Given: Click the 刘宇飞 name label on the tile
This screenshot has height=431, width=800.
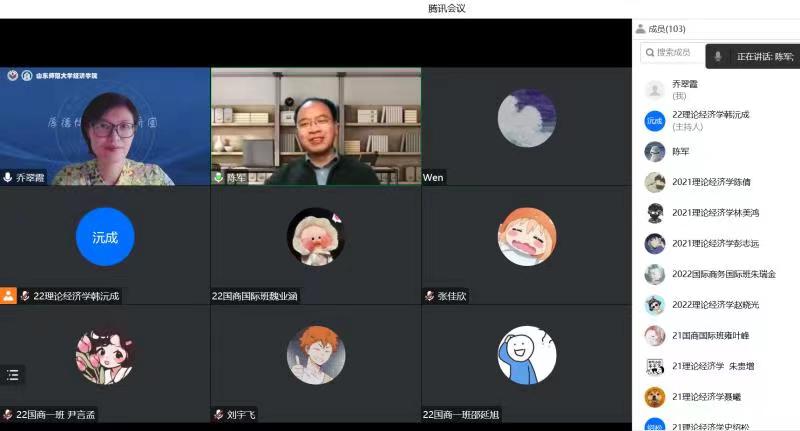Looking at the screenshot, I should [241, 414].
